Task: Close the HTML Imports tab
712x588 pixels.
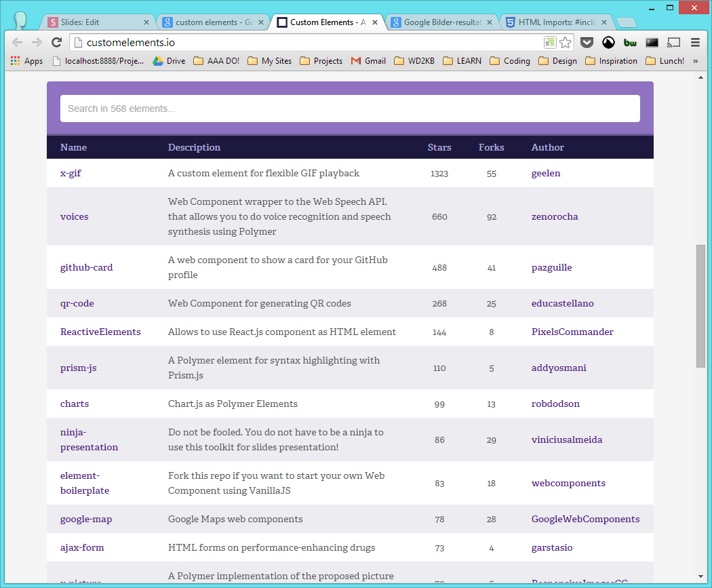Action: point(604,22)
